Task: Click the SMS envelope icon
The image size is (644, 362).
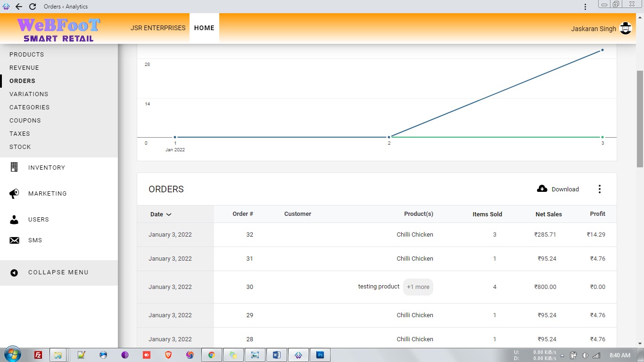Action: pos(14,240)
